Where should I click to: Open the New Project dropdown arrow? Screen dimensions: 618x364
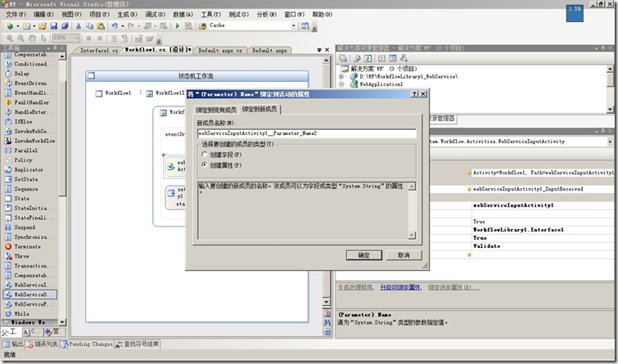pos(18,26)
